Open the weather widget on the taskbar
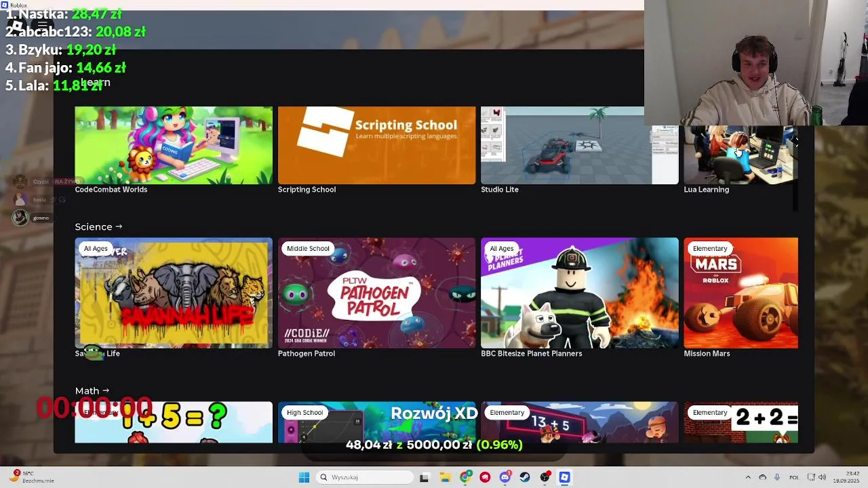Viewport: 868px width, 488px height. click(31, 477)
